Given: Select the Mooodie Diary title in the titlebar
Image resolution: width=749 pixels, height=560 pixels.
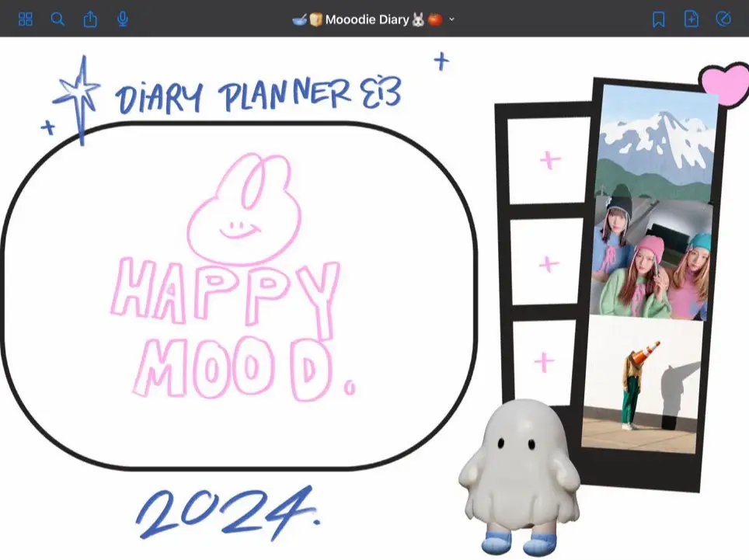Looking at the screenshot, I should point(365,19).
